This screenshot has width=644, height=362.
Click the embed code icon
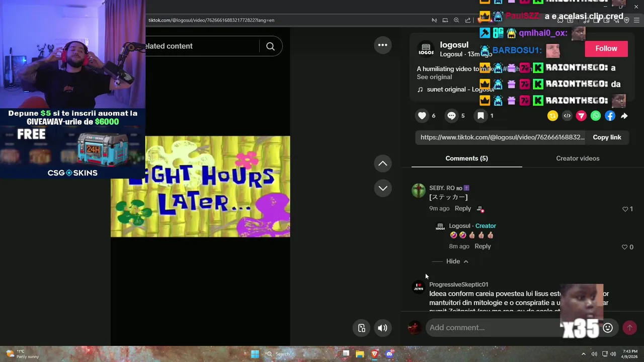(x=567, y=116)
